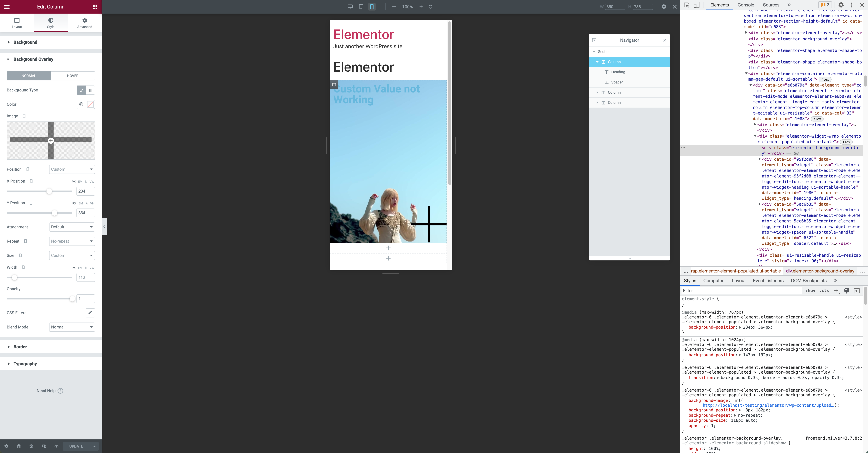Switch to the Style tab
868x453 pixels.
coord(51,23)
